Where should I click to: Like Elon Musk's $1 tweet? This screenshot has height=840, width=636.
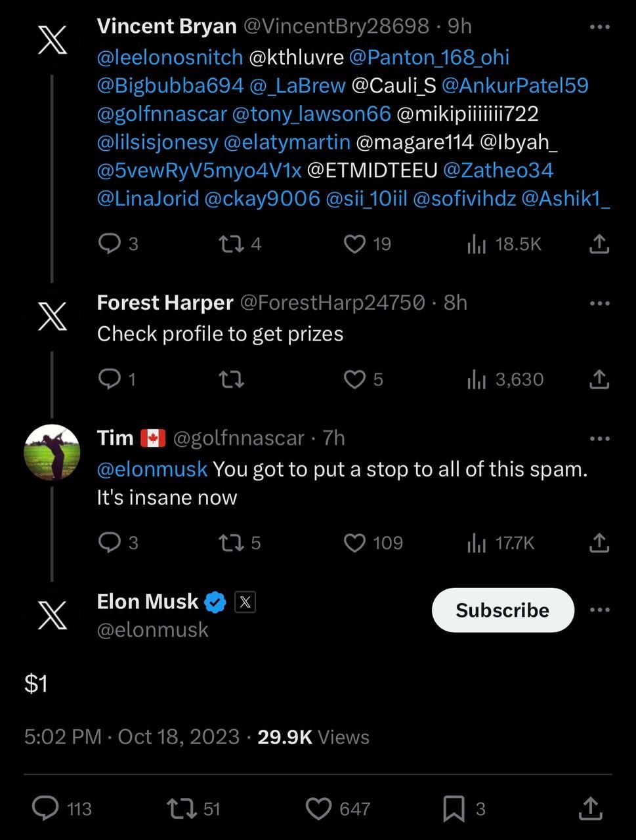[x=319, y=808]
